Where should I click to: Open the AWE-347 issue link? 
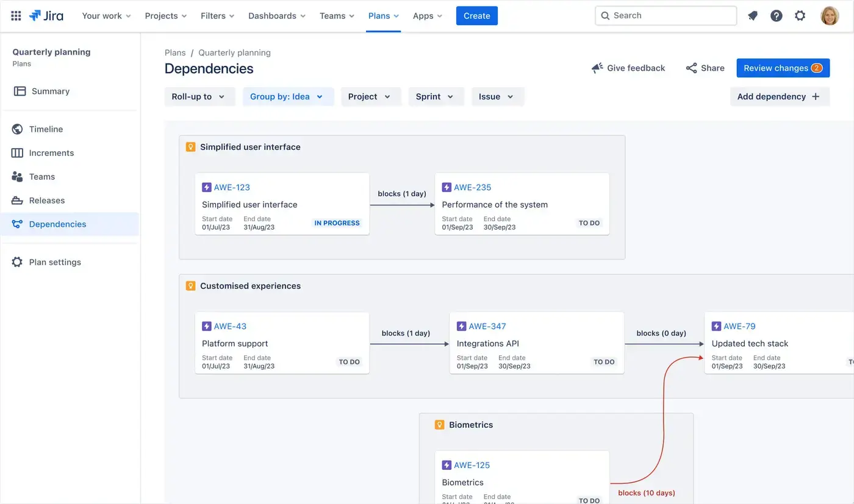(487, 327)
